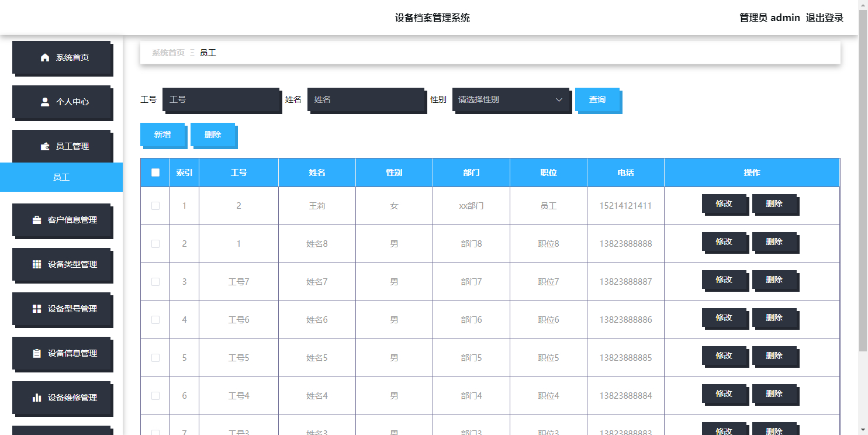This screenshot has height=435, width=868.
Task: Click 删除 for the 姓名7 row
Action: click(x=774, y=279)
